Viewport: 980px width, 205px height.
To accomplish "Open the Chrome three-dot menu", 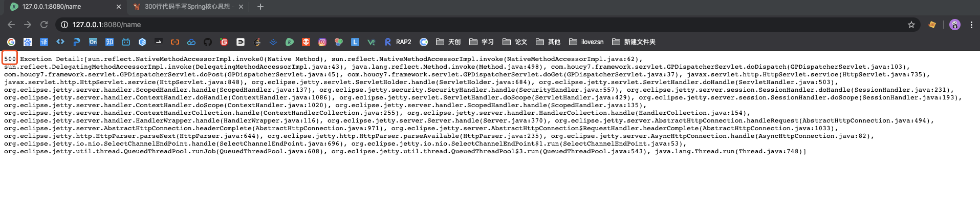I will pos(971,25).
